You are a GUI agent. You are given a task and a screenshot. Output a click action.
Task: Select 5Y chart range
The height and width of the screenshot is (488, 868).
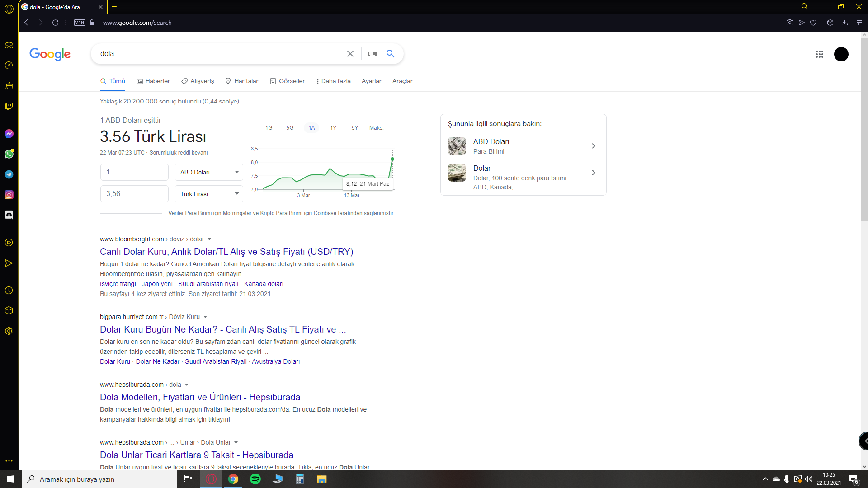point(355,128)
